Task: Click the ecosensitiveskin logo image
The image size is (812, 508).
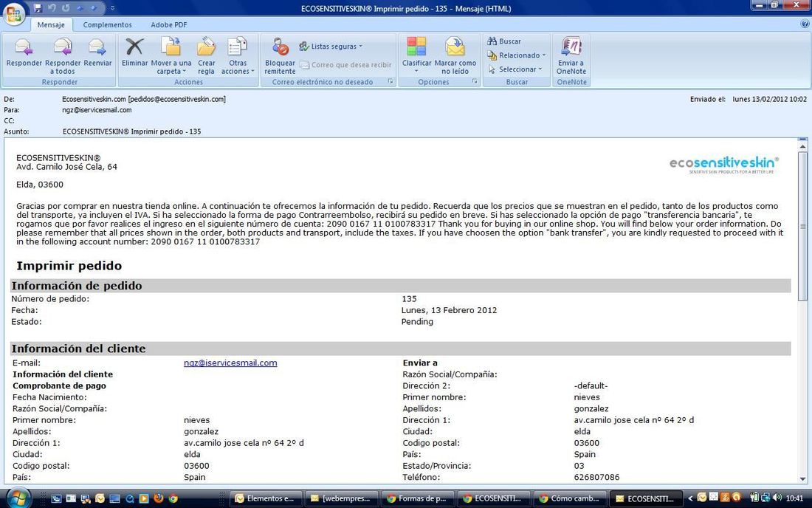Action: 724,165
